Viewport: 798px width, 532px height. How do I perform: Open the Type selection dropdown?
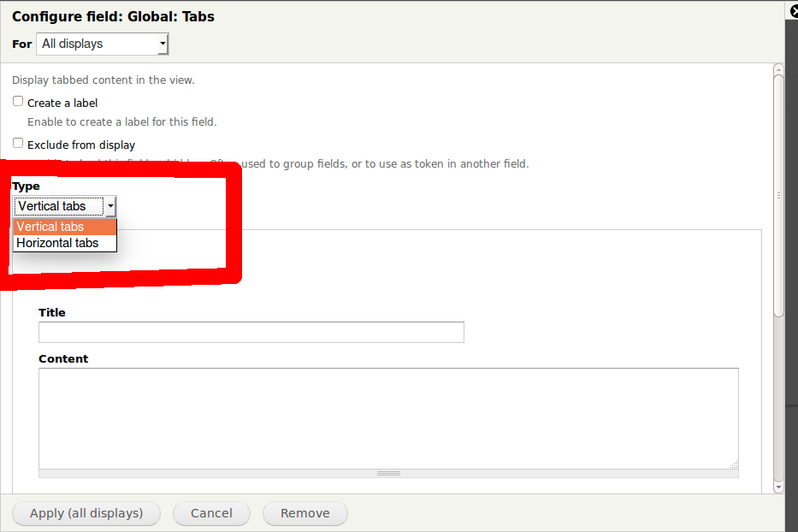[111, 205]
